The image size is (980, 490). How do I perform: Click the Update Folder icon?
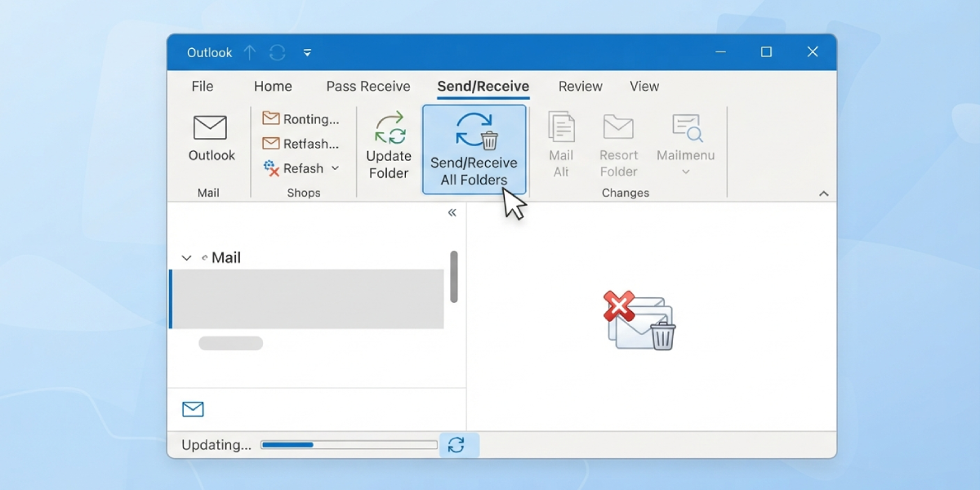click(390, 129)
